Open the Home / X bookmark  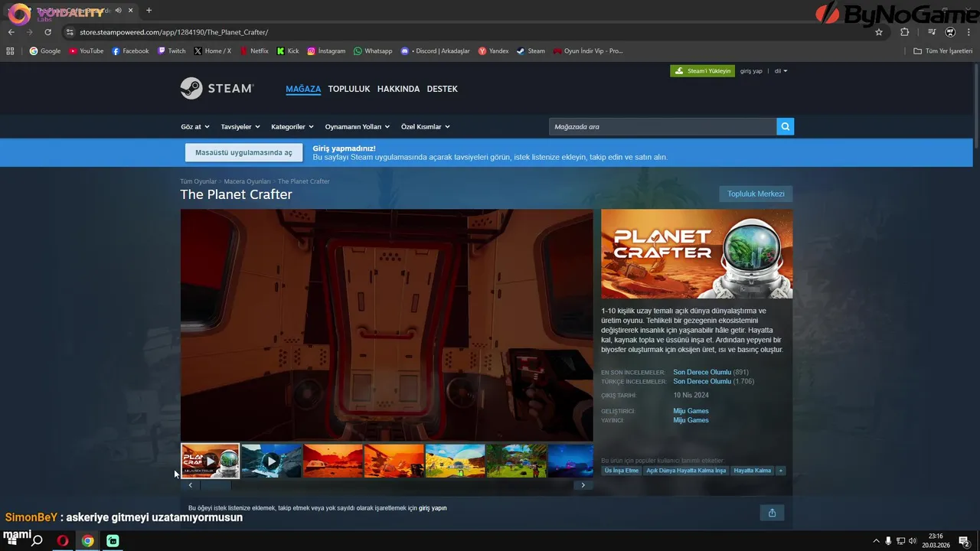point(213,51)
